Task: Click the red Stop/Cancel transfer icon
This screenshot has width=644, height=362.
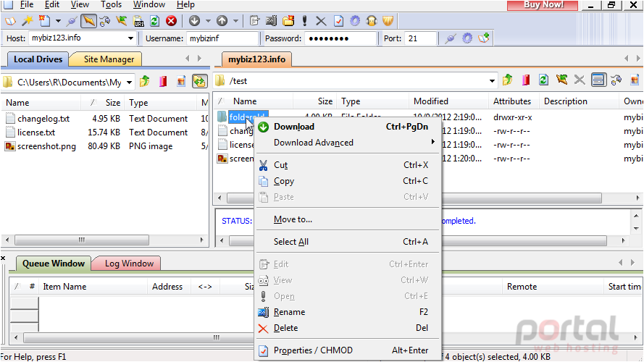Action: (x=171, y=20)
